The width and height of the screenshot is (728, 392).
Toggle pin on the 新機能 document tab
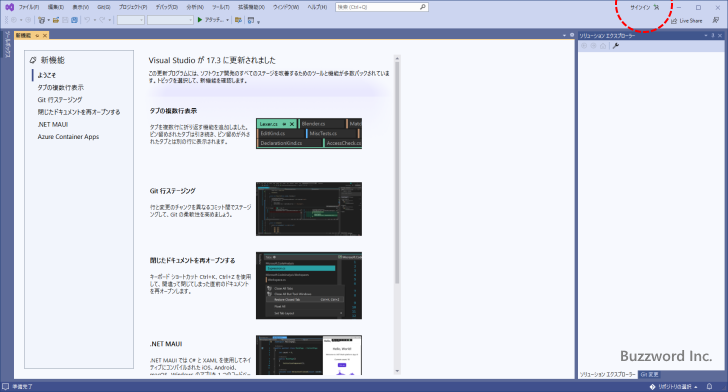click(x=38, y=35)
